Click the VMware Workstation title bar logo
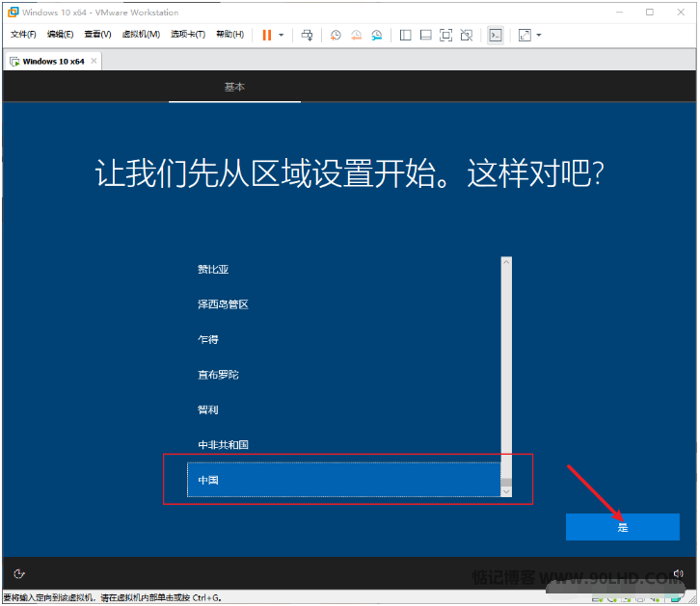700x606 pixels. [x=13, y=13]
